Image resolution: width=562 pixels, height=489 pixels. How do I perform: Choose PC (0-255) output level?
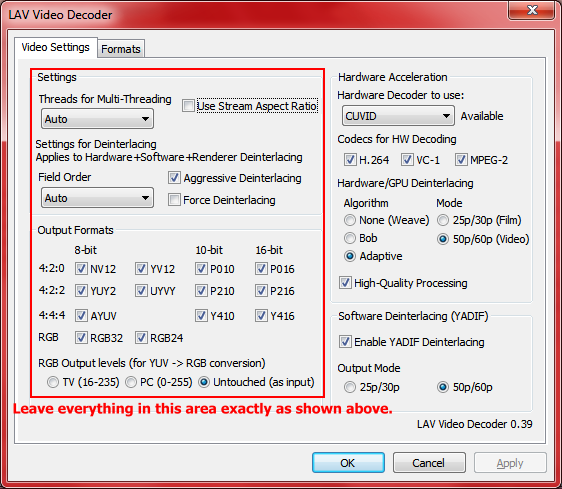[131, 382]
